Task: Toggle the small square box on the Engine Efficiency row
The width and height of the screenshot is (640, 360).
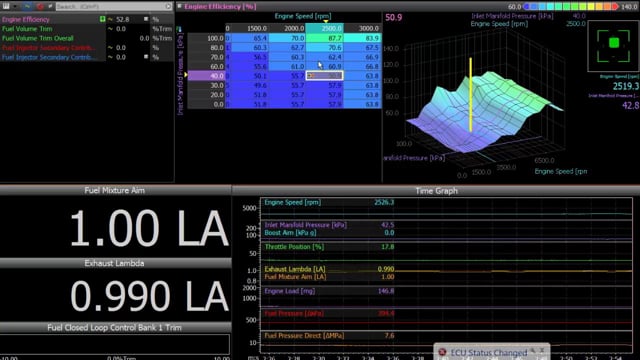Action: [x=146, y=19]
